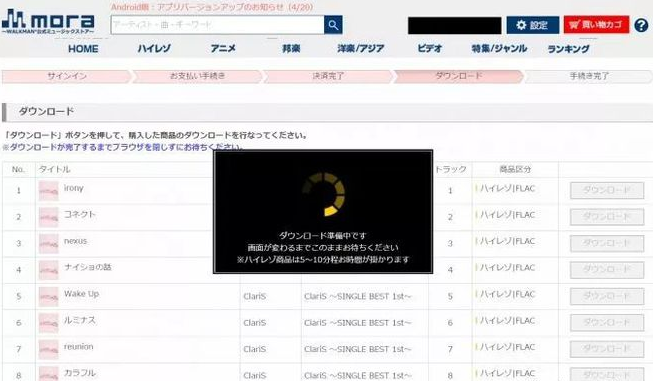Open the help question mark icon
The height and width of the screenshot is (381, 653).
(641, 25)
